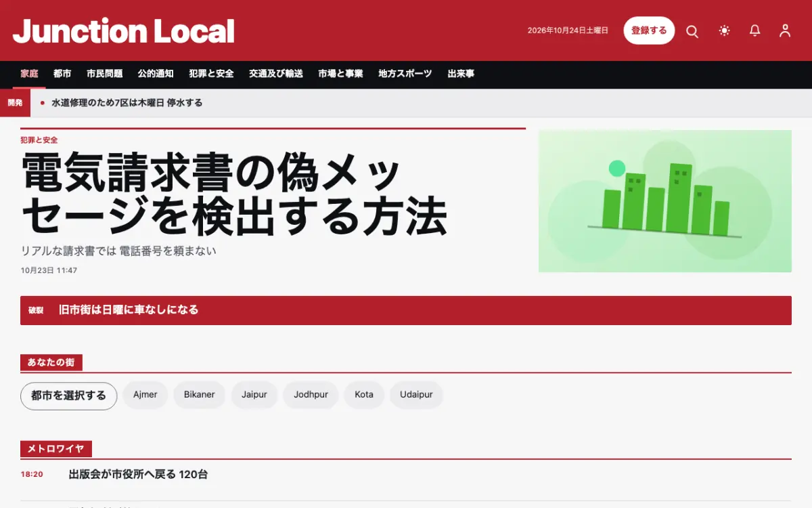This screenshot has width=812, height=508.
Task: Open the 都市 navigation item
Action: (62, 74)
